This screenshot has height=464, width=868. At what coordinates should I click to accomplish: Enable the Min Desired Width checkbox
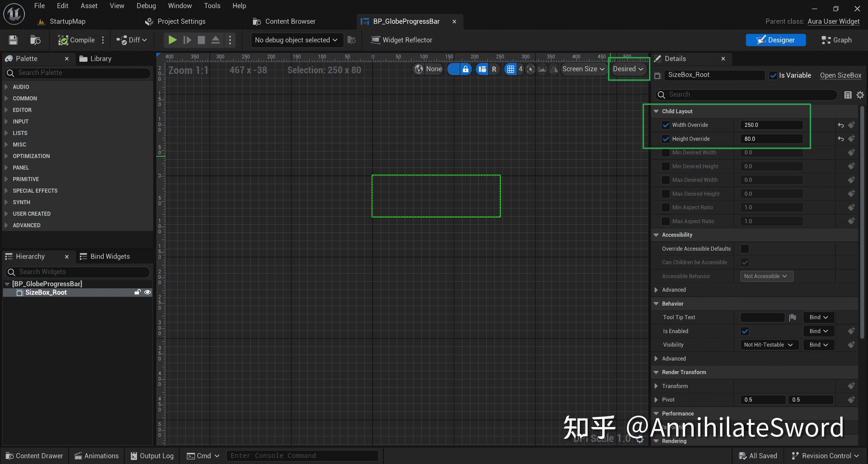coord(666,152)
